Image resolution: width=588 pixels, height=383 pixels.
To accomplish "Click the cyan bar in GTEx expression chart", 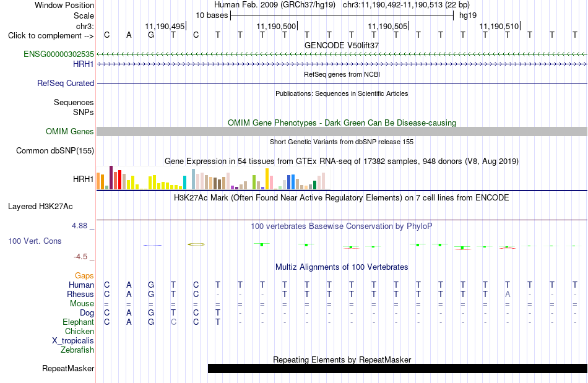I will point(184,183).
